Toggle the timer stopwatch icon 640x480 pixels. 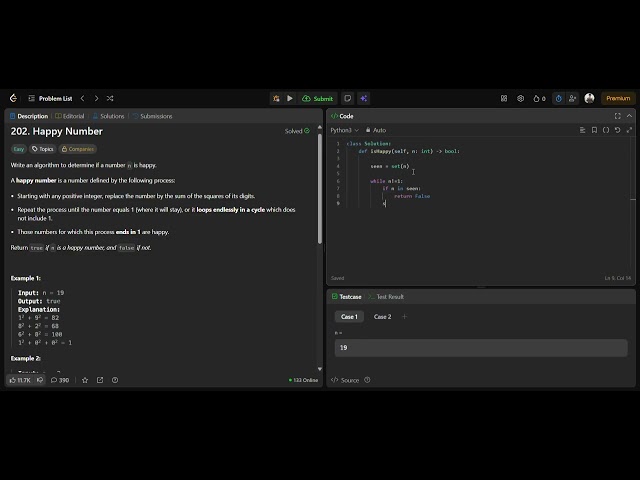(559, 98)
